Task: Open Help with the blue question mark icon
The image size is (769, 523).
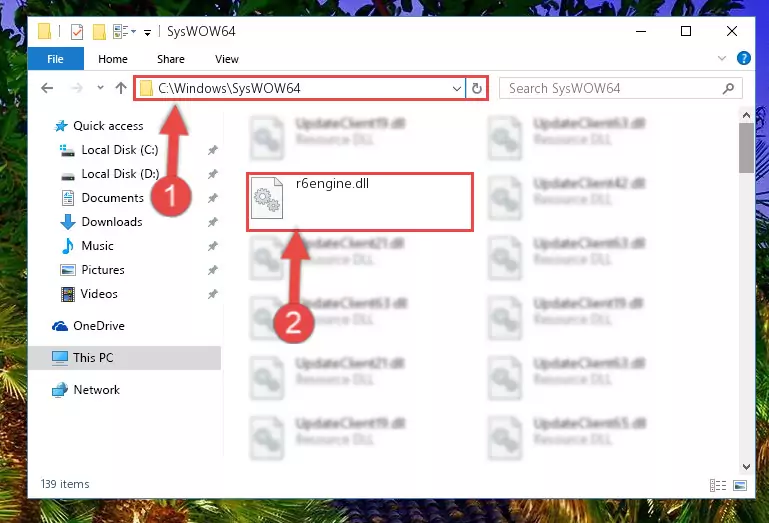Action: [x=743, y=58]
